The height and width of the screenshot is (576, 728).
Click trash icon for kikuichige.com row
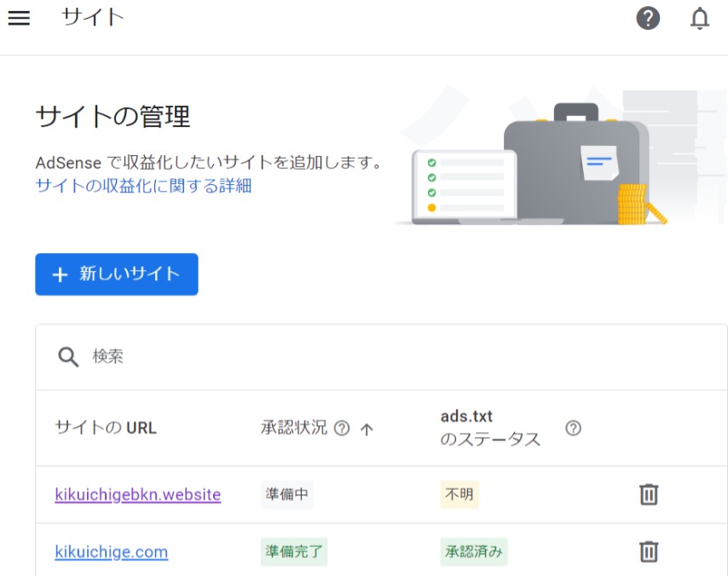pos(649,551)
